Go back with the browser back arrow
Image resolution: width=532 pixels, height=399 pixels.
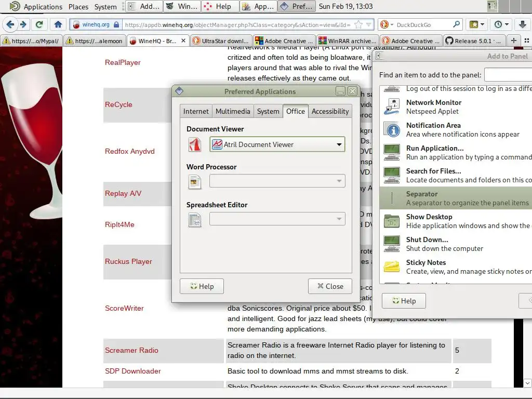point(10,24)
